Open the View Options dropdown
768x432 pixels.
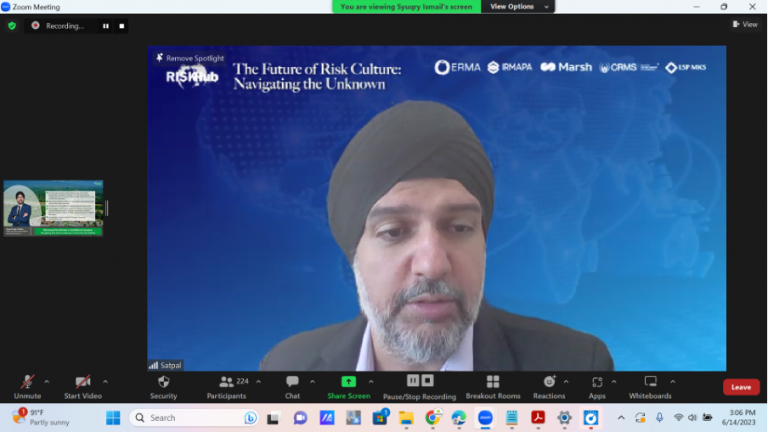pos(512,6)
